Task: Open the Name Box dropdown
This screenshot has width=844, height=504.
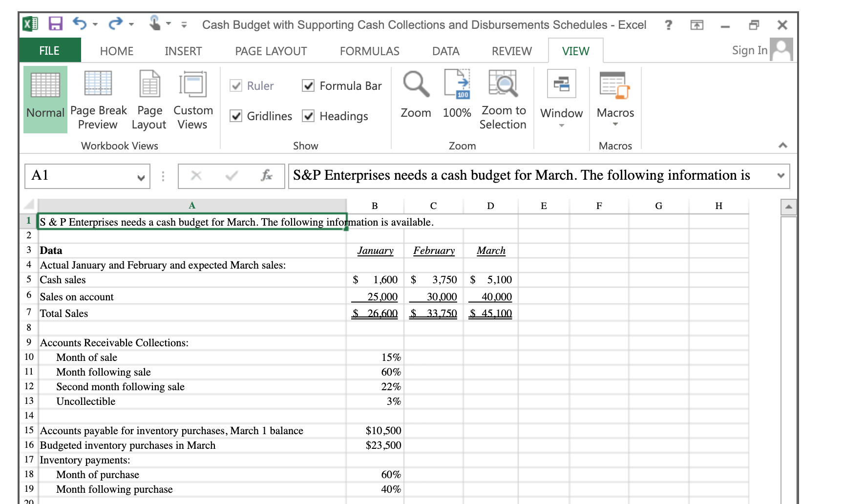Action: click(x=141, y=176)
